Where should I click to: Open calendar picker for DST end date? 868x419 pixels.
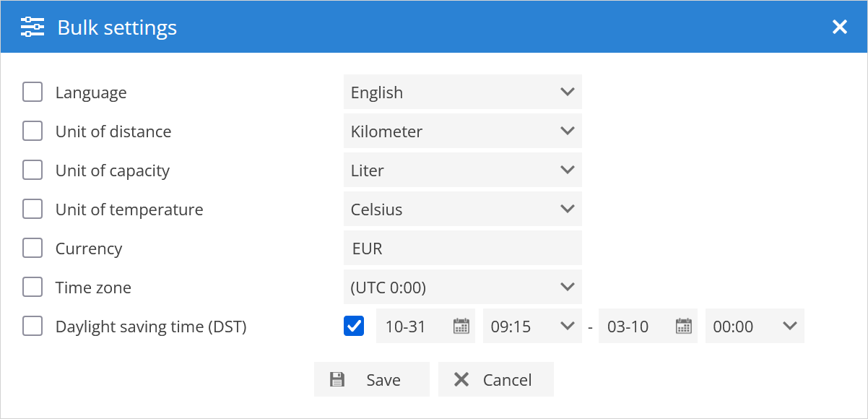tap(683, 327)
